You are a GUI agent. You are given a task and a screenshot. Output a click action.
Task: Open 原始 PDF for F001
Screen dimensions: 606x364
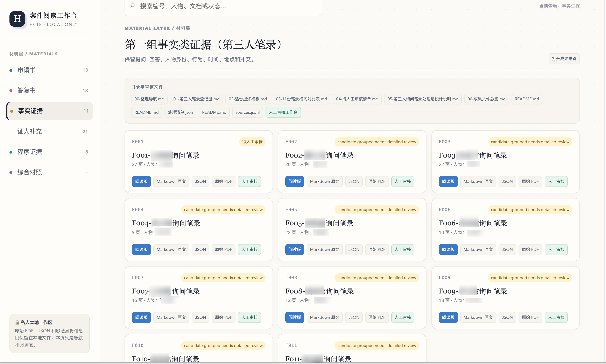[223, 182]
